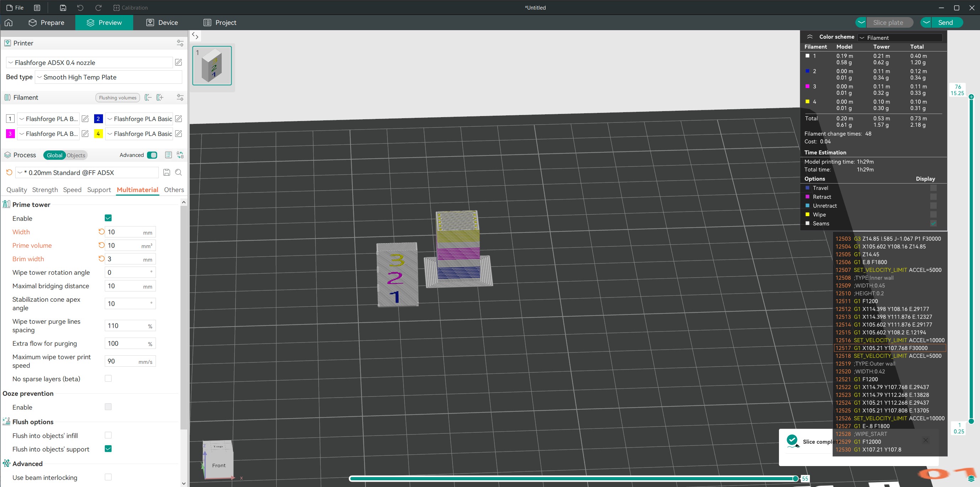
Task: Uncheck Prime tower Enable checkbox
Action: (108, 218)
